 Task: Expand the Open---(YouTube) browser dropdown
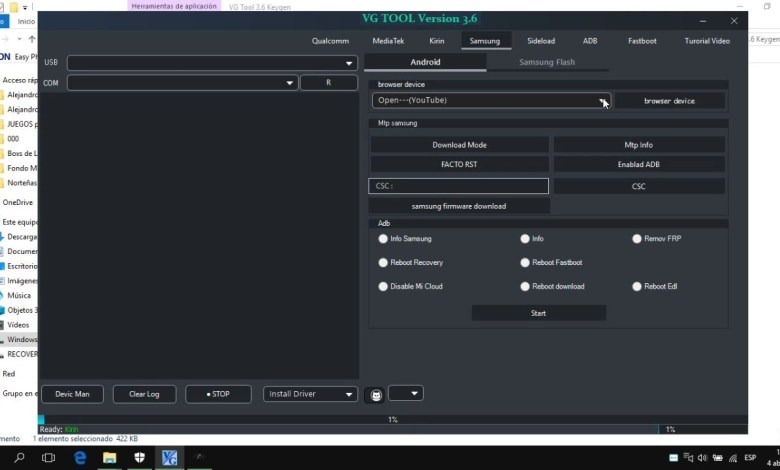coord(603,101)
